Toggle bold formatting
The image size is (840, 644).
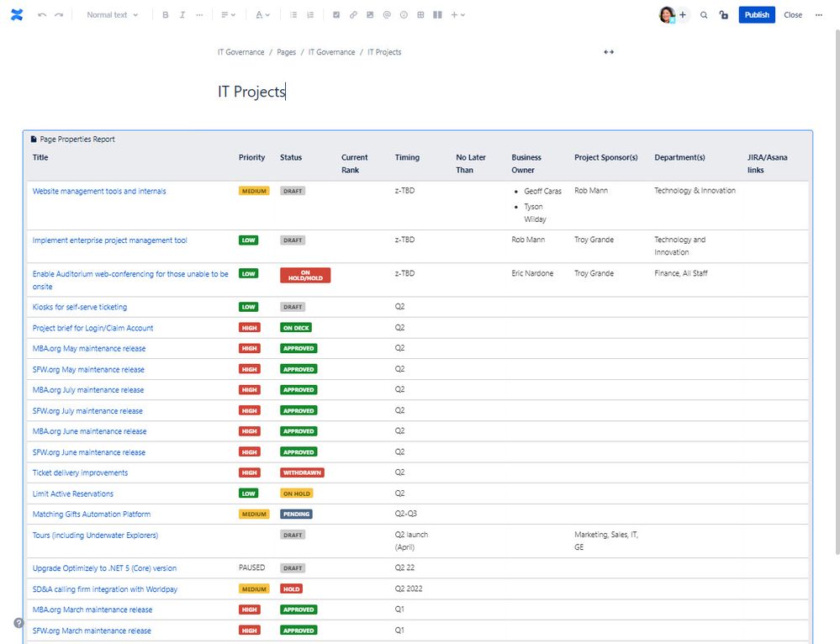click(166, 15)
